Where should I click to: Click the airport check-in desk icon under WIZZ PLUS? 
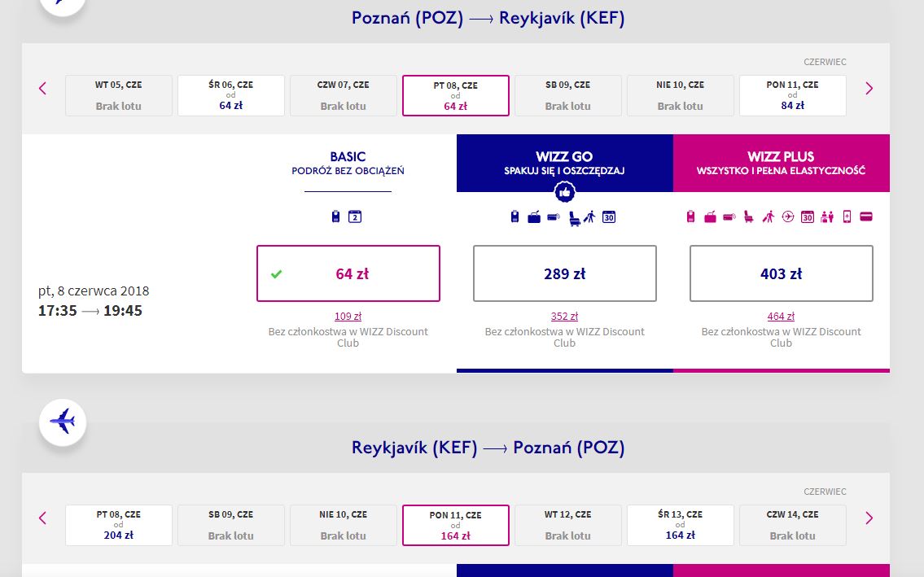[x=827, y=217]
